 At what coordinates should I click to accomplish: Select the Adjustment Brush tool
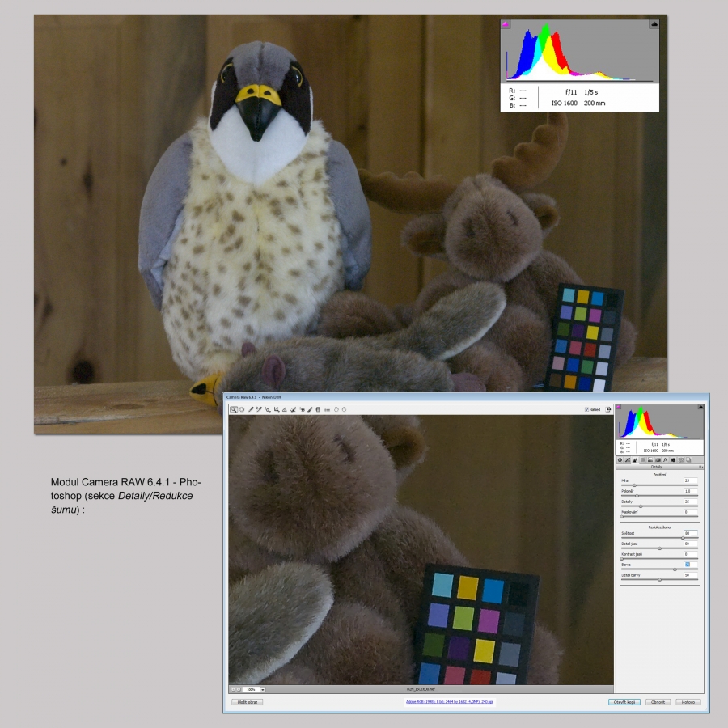[x=310, y=409]
